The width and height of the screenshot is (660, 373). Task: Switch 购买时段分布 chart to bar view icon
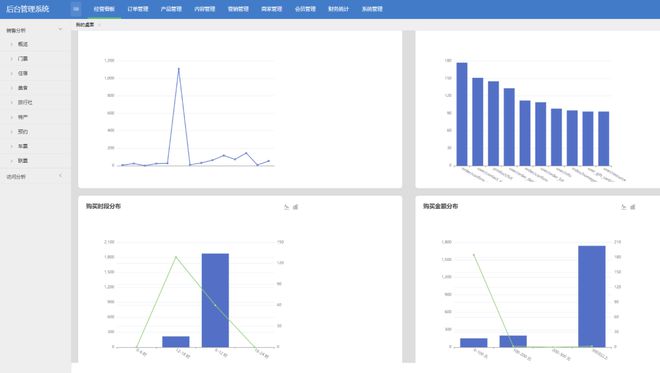tap(295, 207)
